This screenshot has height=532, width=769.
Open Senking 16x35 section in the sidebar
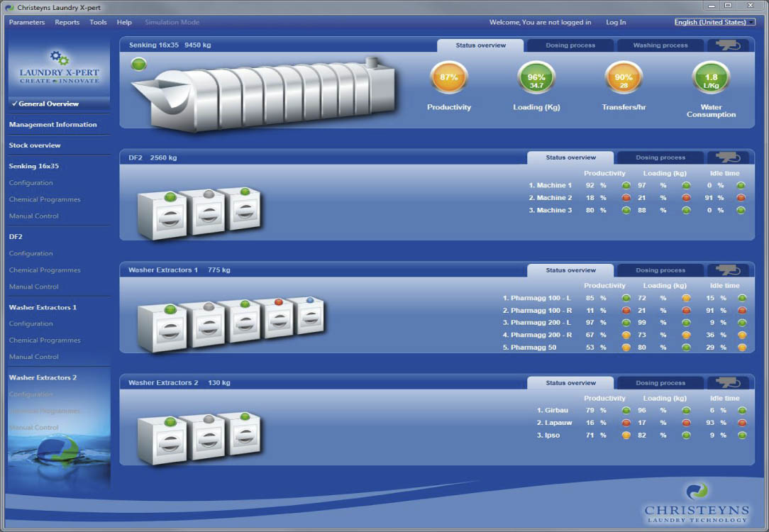pos(34,166)
